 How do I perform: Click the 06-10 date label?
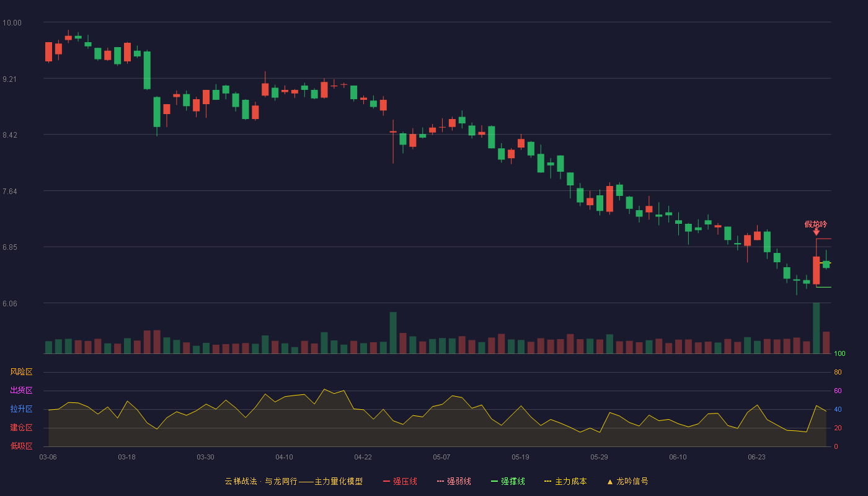(x=678, y=457)
